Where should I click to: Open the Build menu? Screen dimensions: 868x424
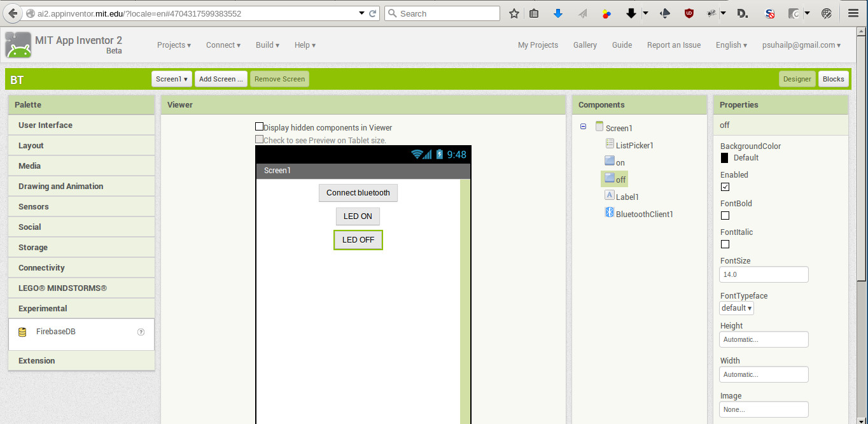pos(268,45)
